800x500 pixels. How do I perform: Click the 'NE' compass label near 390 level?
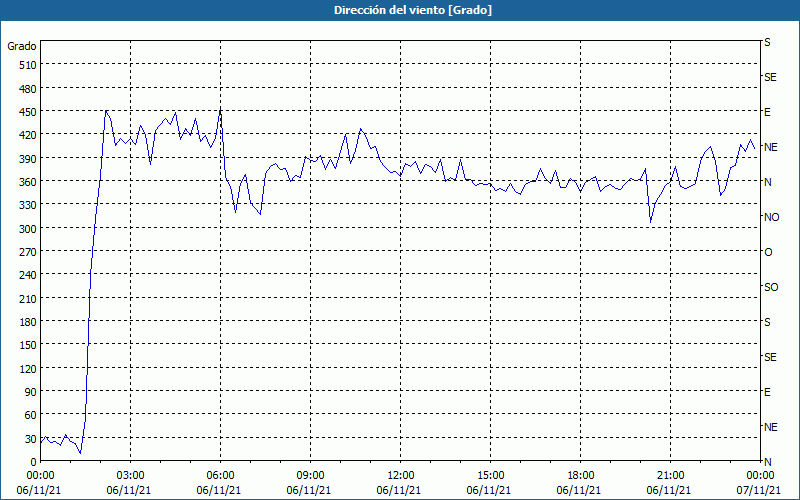pyautogui.click(x=770, y=147)
